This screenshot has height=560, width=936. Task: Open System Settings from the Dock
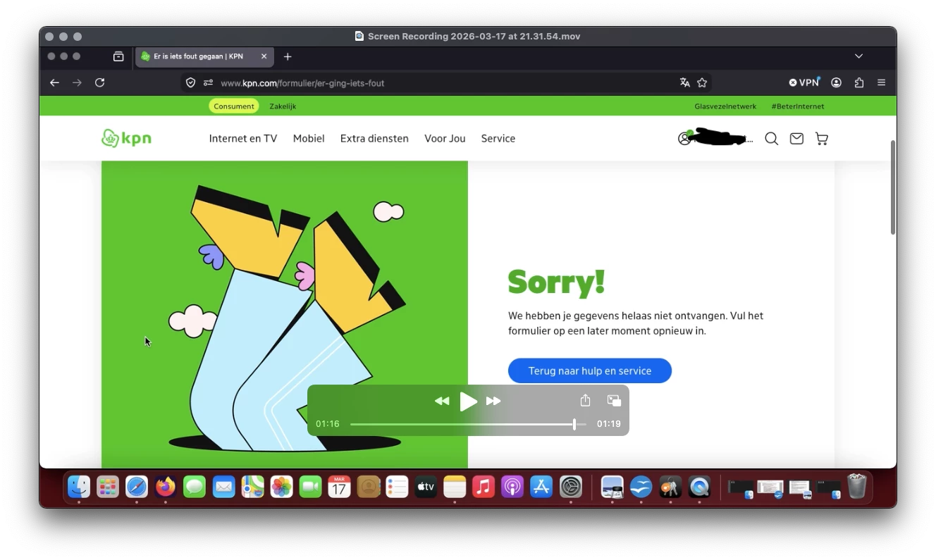click(570, 486)
